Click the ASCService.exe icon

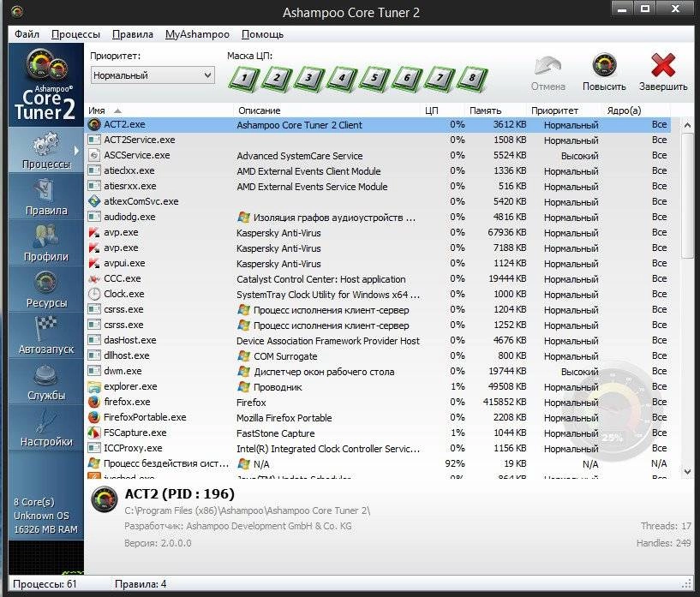click(x=94, y=155)
